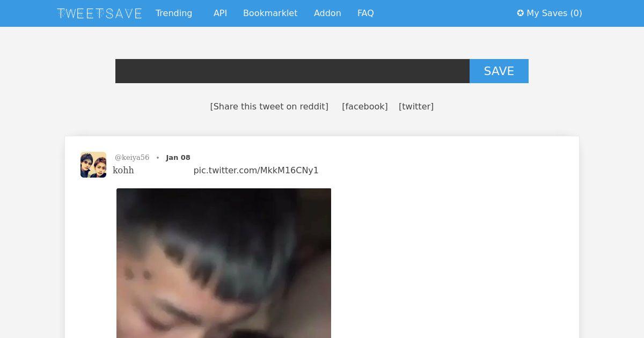The image size is (644, 338).
Task: Open My Saves (0)
Action: [550, 13]
